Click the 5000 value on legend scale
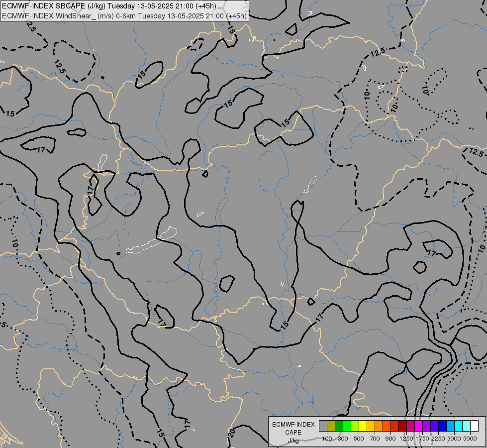This screenshot has height=448, width=487. point(470,439)
